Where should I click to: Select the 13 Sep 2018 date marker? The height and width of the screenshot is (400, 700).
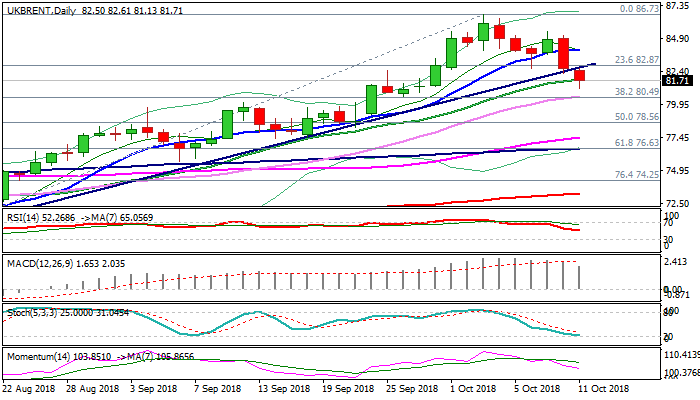pyautogui.click(x=276, y=388)
